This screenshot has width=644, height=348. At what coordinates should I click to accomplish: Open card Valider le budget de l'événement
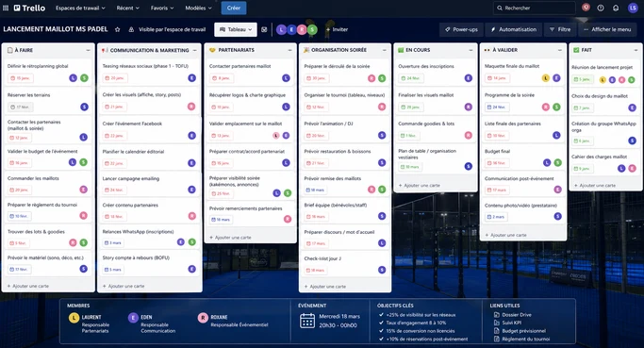click(x=48, y=157)
